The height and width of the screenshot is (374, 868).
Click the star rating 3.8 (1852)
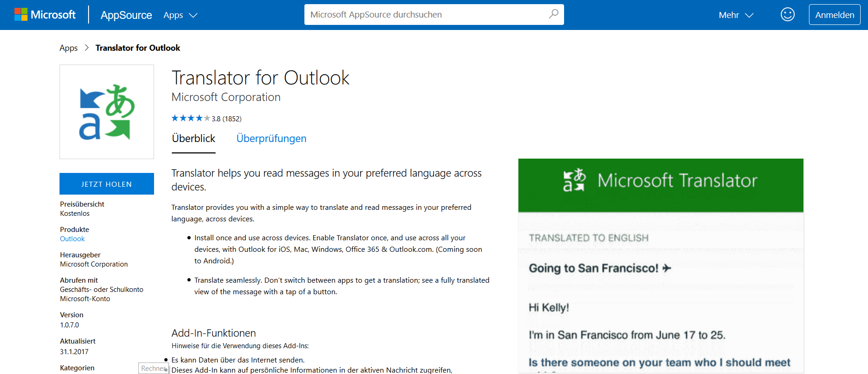point(206,119)
